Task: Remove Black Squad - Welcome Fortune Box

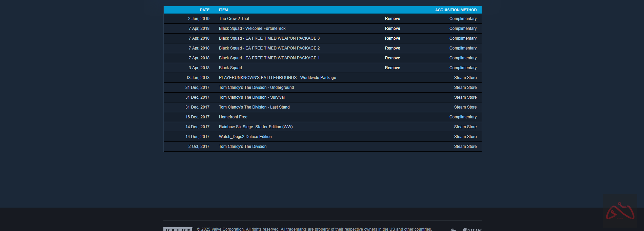Action: click(392, 28)
